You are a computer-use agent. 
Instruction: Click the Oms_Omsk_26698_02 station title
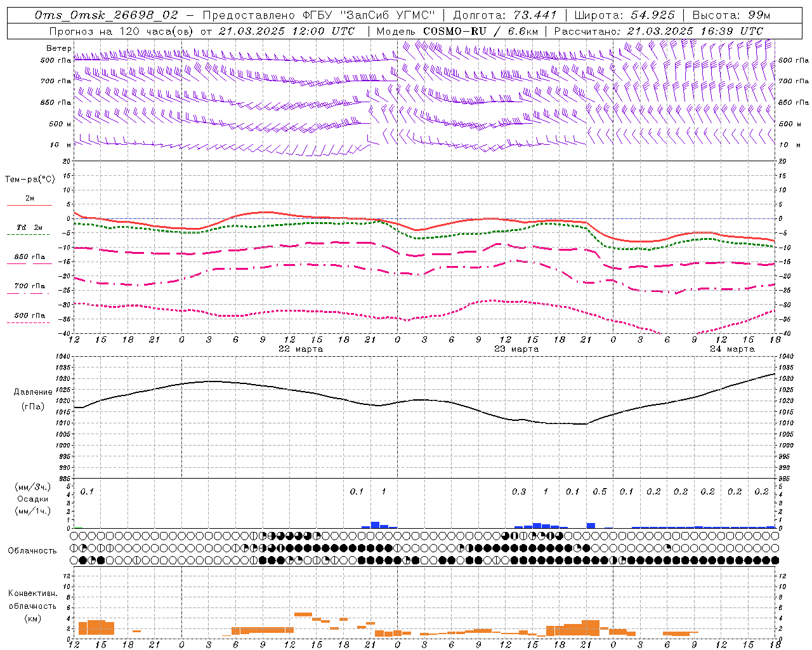click(107, 15)
